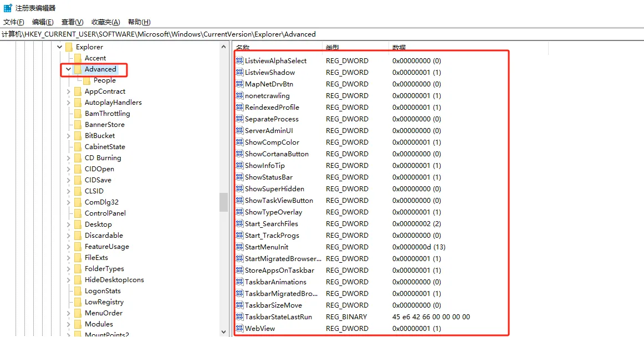Expand the AutoplayHandlers key
This screenshot has height=337, width=644.
click(69, 103)
